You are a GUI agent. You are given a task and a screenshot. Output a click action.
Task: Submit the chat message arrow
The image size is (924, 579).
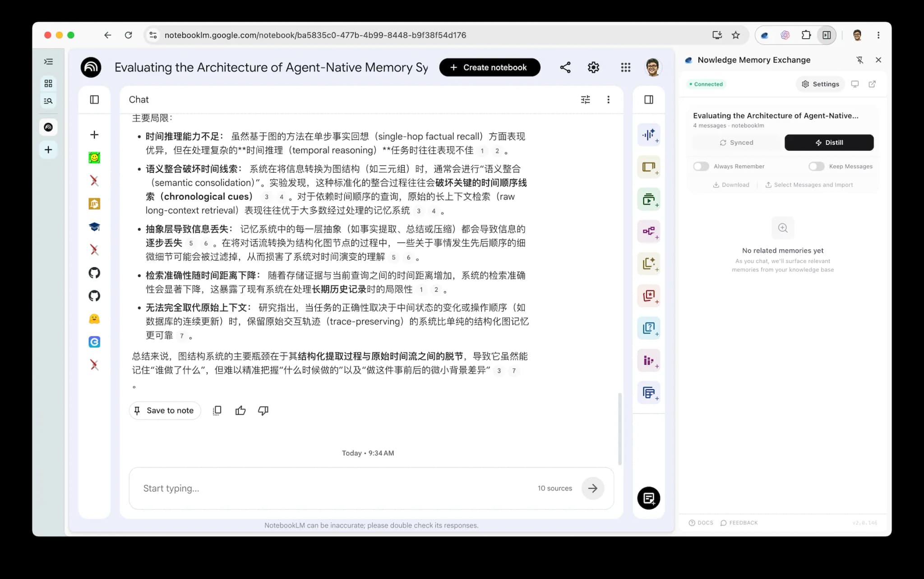coord(592,488)
